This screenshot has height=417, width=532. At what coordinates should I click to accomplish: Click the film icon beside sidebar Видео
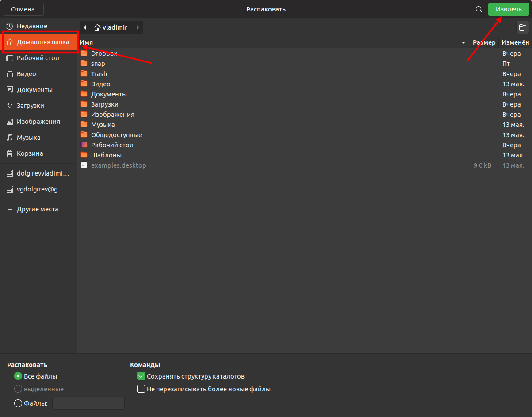(x=10, y=74)
